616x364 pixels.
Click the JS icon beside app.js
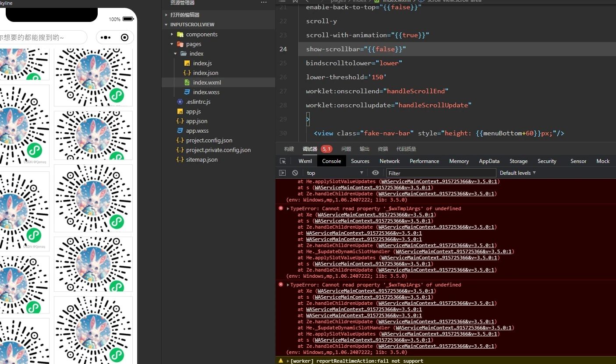pos(180,112)
